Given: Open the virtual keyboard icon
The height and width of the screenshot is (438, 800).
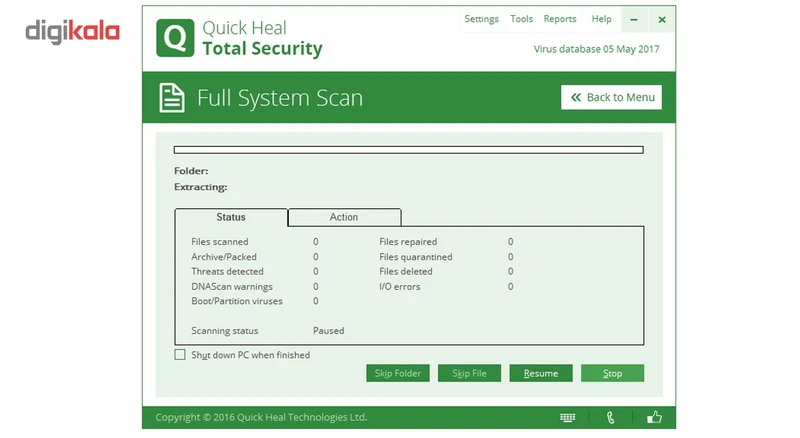Looking at the screenshot, I should (x=567, y=417).
